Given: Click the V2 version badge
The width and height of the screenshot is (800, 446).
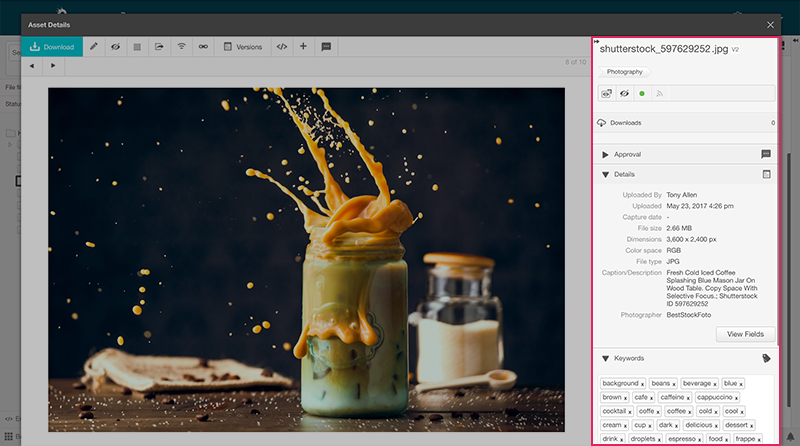Looking at the screenshot, I should coord(735,50).
